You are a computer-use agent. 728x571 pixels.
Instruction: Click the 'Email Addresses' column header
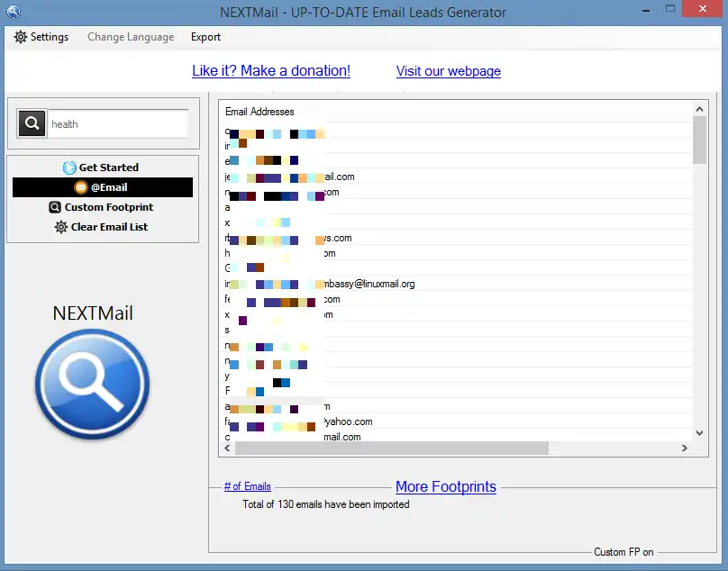pos(259,112)
